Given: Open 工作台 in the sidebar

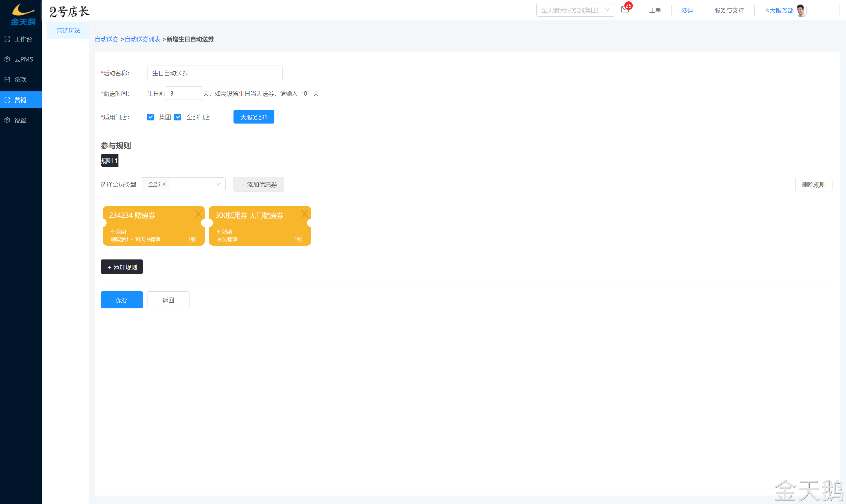Looking at the screenshot, I should (21, 39).
